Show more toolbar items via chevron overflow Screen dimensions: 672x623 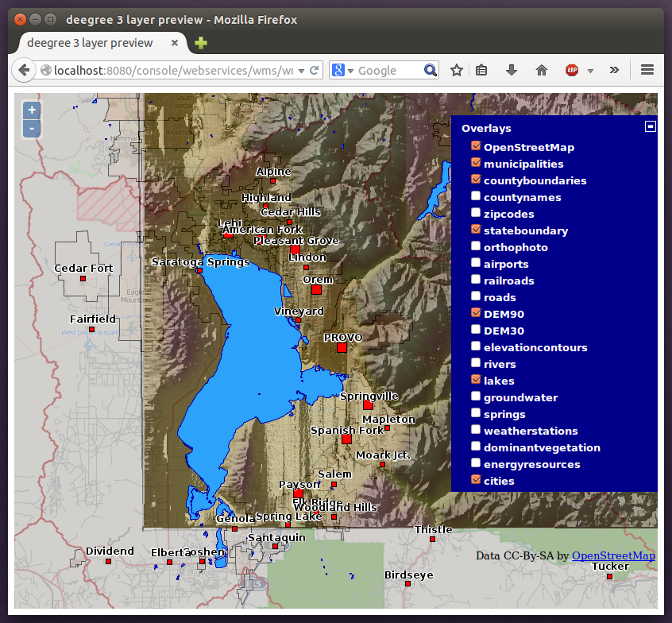[614, 71]
